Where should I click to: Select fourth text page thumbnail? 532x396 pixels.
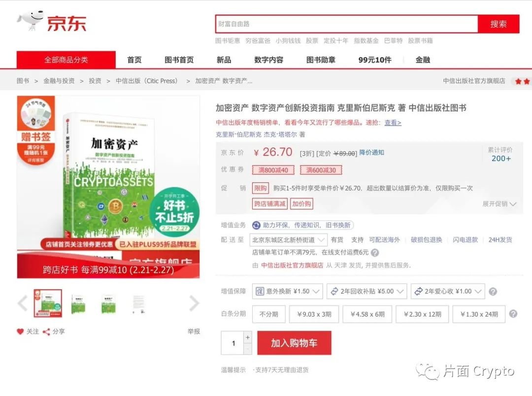[138, 304]
